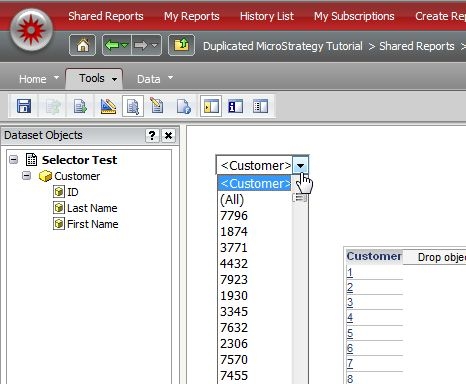Viewport: 466px width, 384px height.
Task: Open the Home menu dropdown arrow
Action: coord(56,77)
